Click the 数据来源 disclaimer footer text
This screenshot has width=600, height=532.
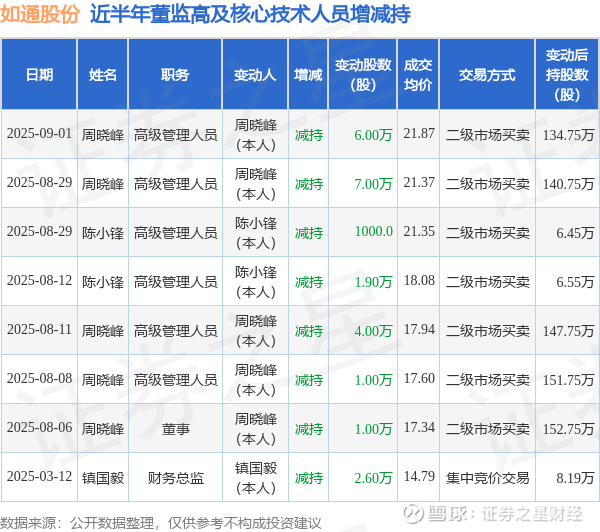point(161,522)
